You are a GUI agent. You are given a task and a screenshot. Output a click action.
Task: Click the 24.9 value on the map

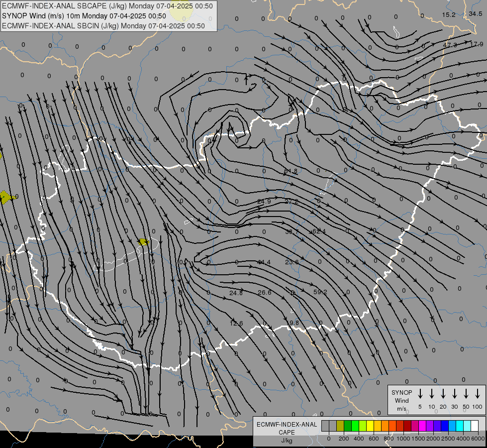click(x=264, y=202)
